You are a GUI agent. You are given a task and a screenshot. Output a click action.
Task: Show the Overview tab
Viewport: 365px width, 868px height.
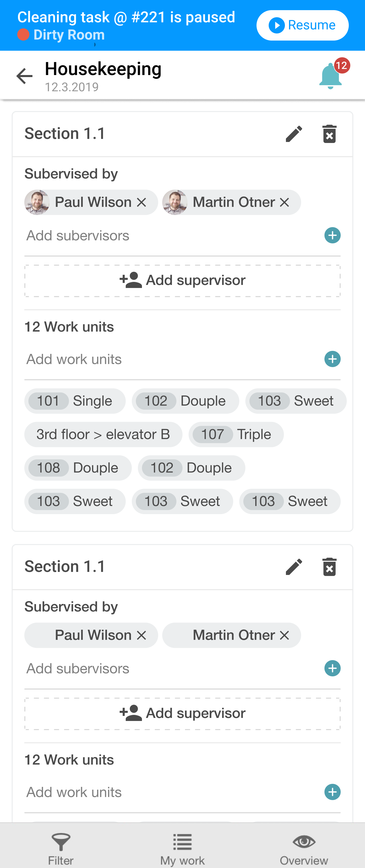pos(304,848)
